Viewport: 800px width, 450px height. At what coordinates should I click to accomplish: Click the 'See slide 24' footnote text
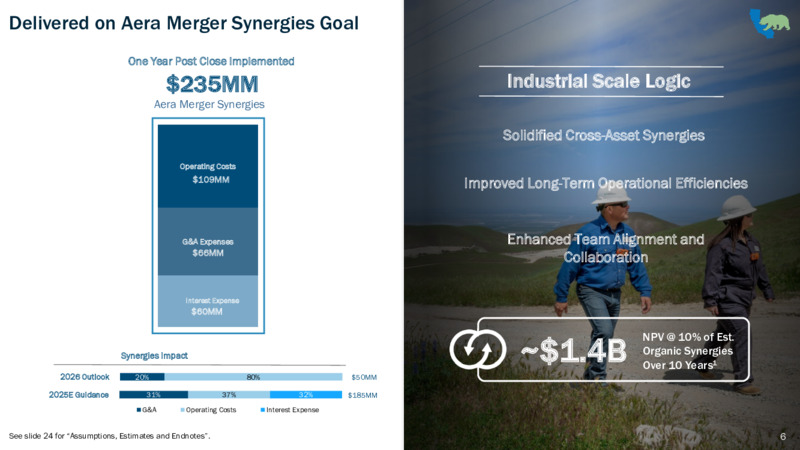click(109, 436)
